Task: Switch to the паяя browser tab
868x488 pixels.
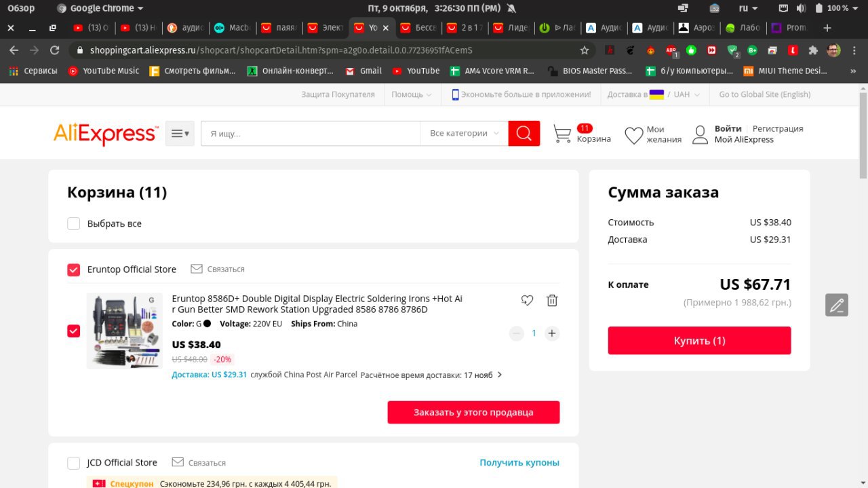Action: (x=279, y=28)
